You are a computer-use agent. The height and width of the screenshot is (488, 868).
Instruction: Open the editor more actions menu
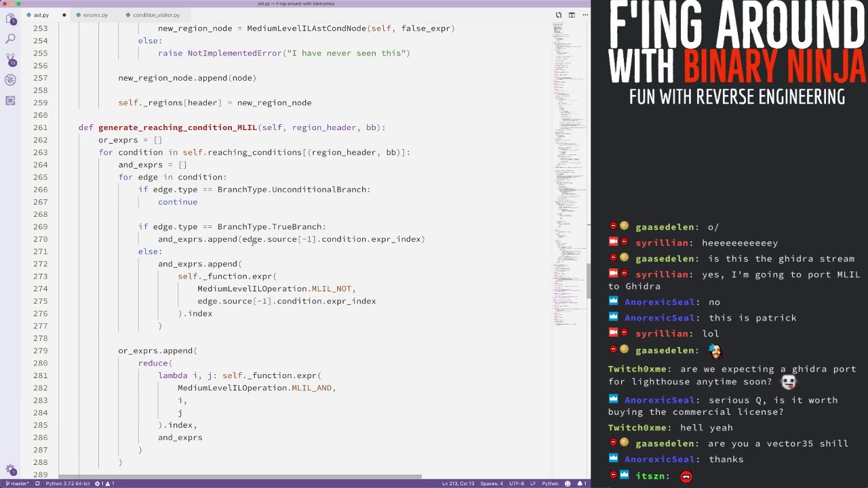click(x=584, y=15)
